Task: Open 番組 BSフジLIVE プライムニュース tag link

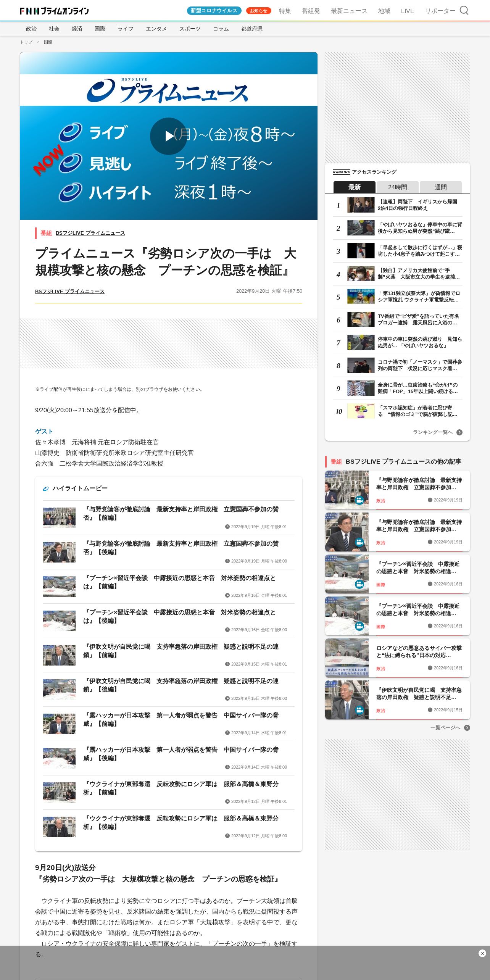Action: pyautogui.click(x=90, y=233)
